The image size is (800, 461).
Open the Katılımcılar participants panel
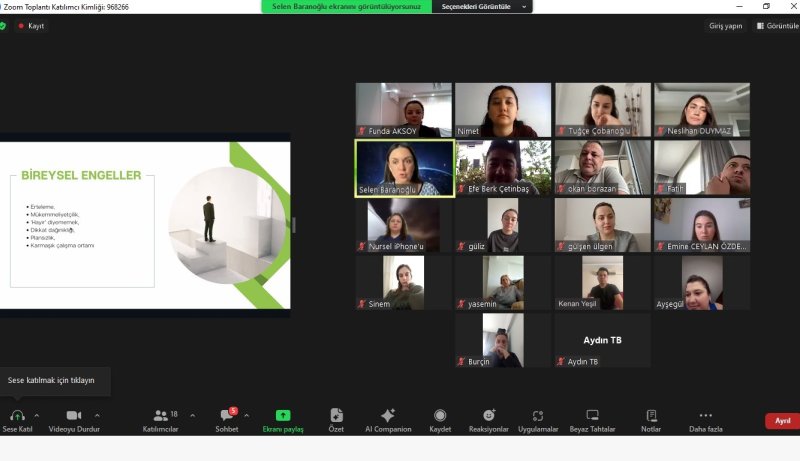point(160,416)
